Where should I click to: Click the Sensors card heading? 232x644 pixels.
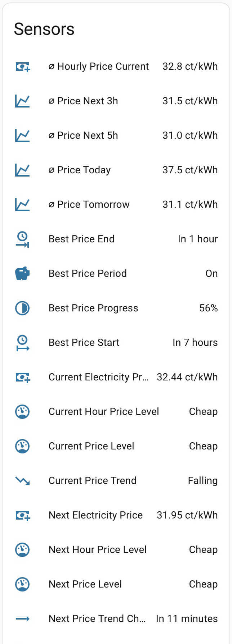tap(44, 29)
